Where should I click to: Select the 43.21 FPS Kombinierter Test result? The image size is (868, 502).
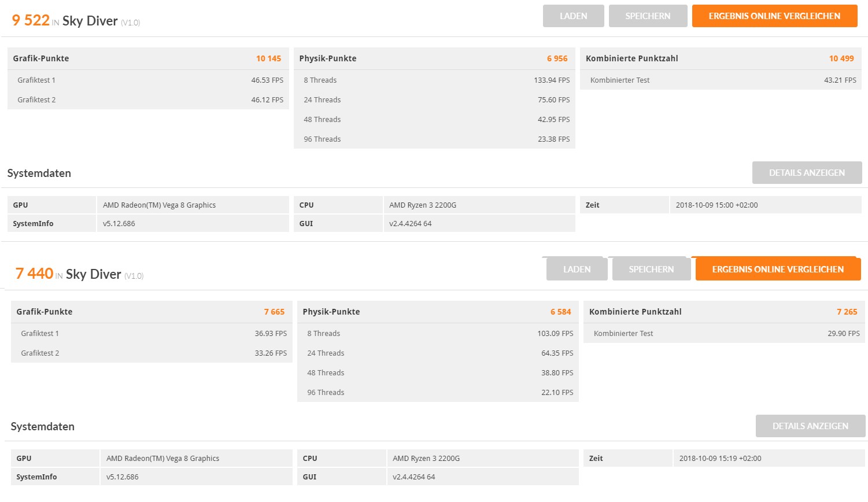[840, 80]
